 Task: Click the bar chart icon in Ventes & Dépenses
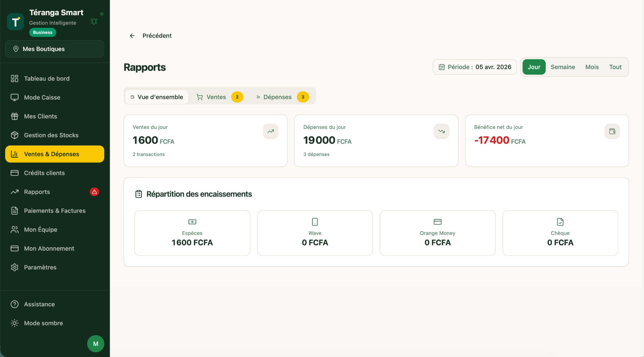(14, 154)
